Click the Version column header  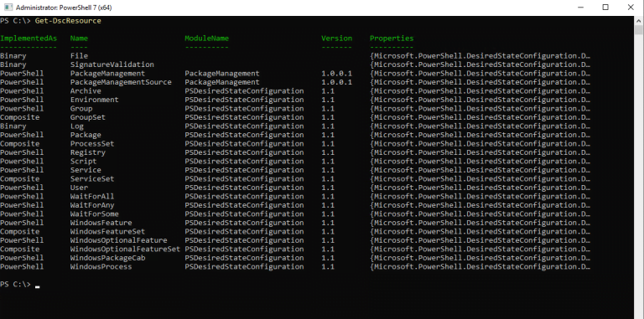(336, 39)
